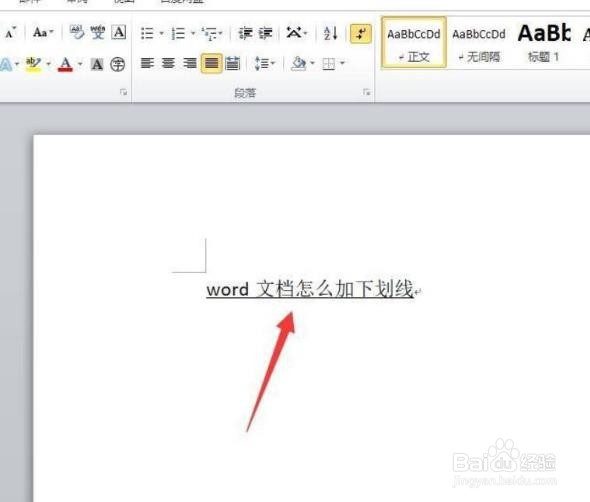The height and width of the screenshot is (502, 590).
Task: Apply the red font color
Action: [65, 64]
